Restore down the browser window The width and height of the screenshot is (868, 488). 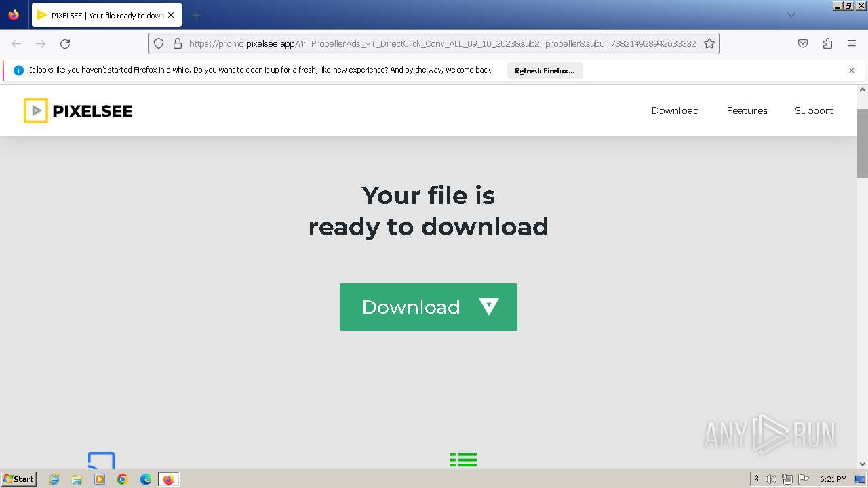click(848, 5)
